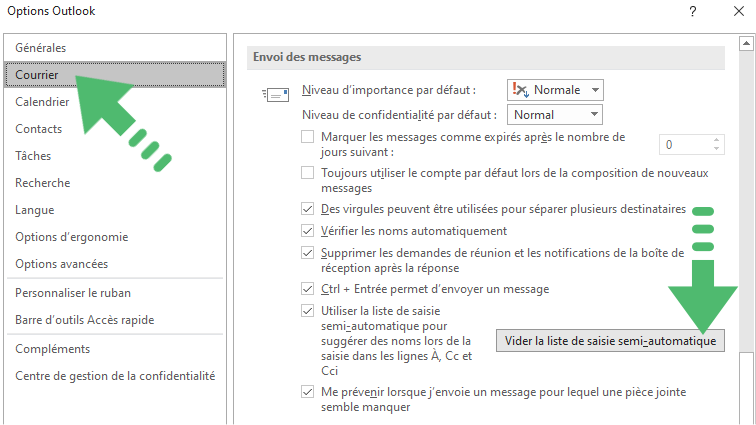Open the Niveau d'importance par défaut dropdown

click(555, 90)
